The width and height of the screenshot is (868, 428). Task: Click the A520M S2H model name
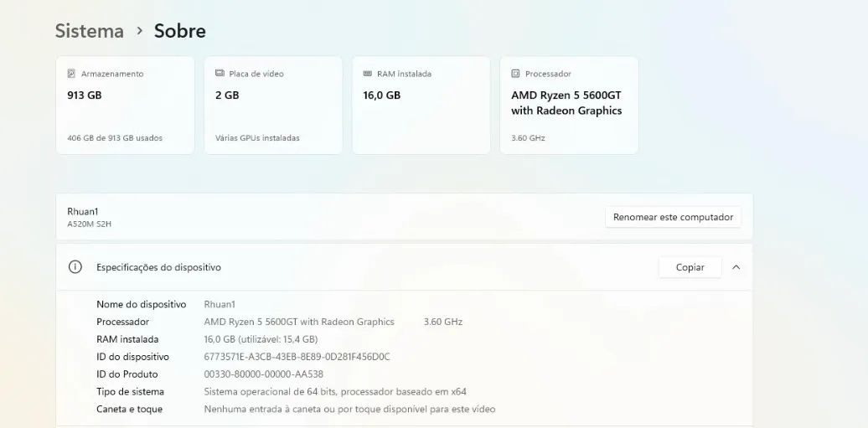[x=90, y=224]
